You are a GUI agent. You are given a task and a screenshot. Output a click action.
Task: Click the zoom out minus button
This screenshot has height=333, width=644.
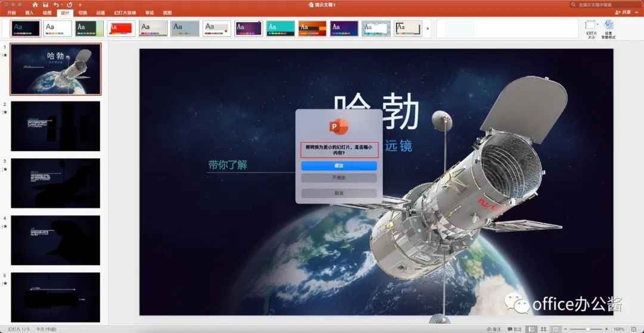(566, 329)
